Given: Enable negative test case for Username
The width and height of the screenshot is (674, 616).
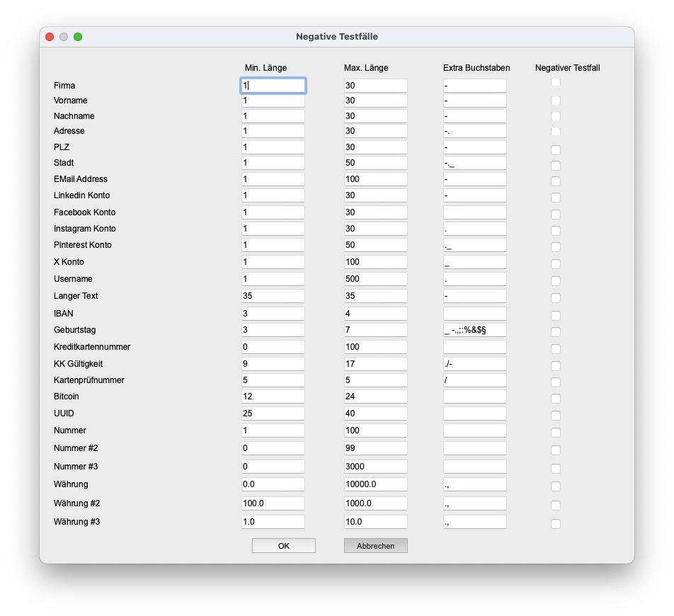Looking at the screenshot, I should [555, 280].
